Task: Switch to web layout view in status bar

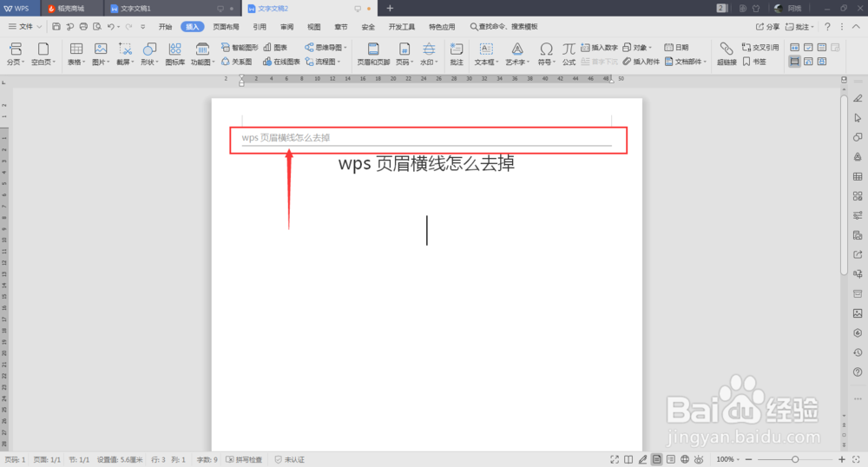Action: (685, 459)
